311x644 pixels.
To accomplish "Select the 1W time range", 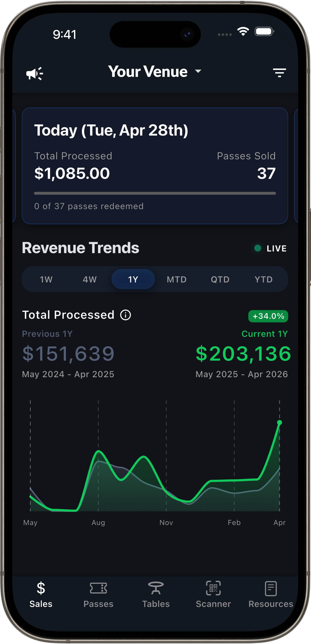I will [x=46, y=279].
